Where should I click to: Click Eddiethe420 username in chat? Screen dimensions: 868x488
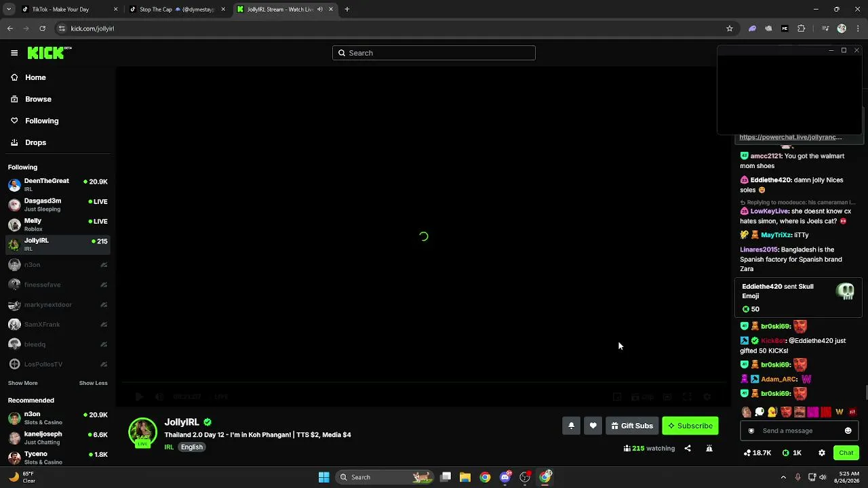(x=770, y=180)
